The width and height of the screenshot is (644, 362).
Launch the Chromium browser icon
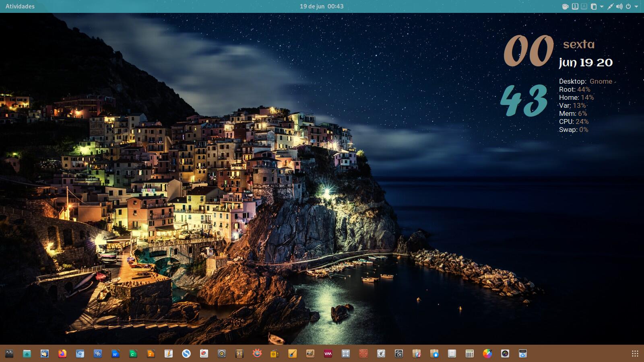pos(80,354)
